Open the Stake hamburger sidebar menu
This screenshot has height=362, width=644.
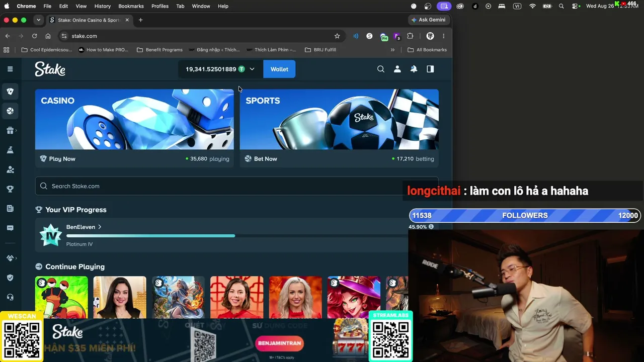(10, 69)
